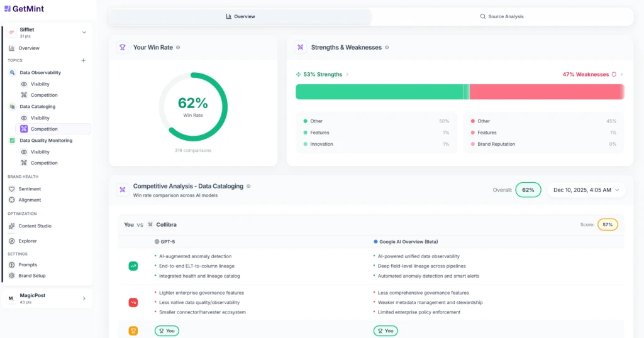Click the trophy icon beside Your Win Rate
This screenshot has width=644, height=338.
click(x=123, y=48)
